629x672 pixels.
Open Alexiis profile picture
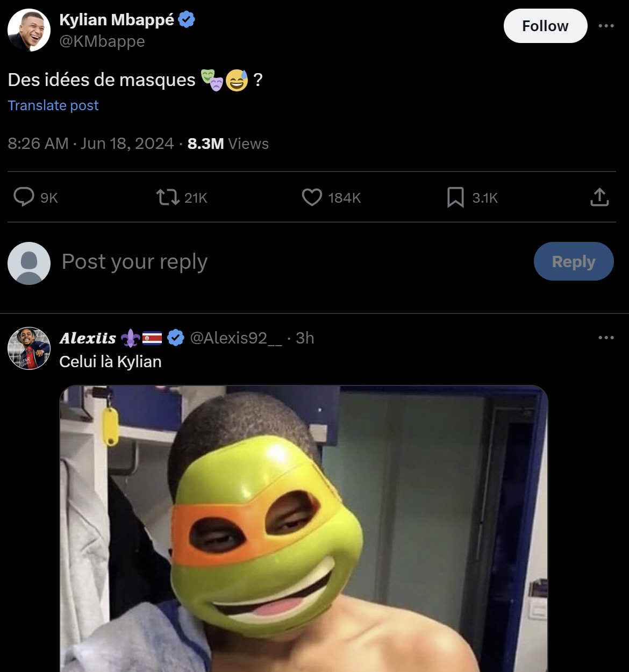pos(29,348)
